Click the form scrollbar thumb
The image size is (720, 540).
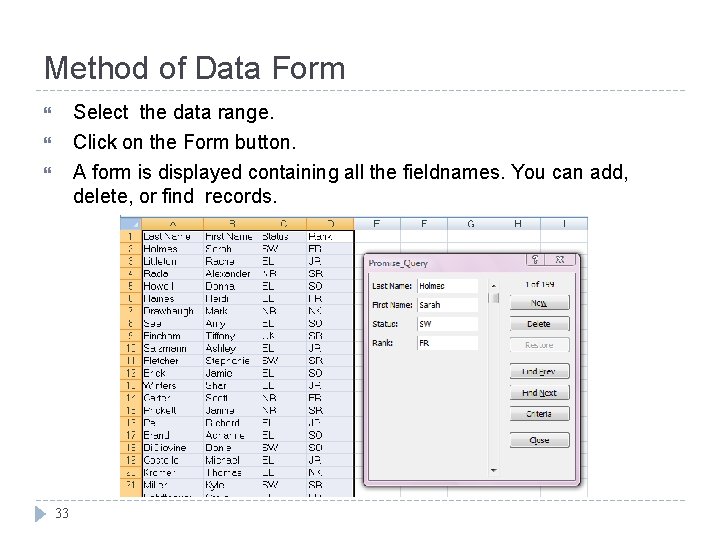[494, 298]
